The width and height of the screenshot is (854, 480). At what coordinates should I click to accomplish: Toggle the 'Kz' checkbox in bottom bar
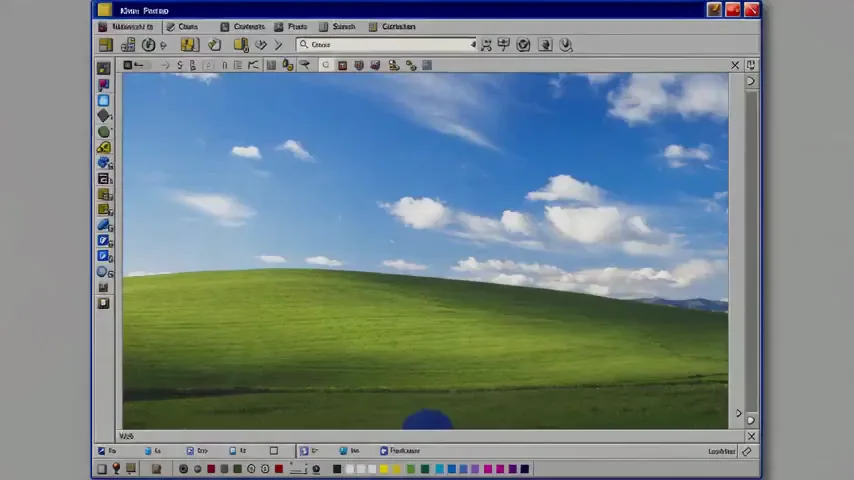(233, 451)
